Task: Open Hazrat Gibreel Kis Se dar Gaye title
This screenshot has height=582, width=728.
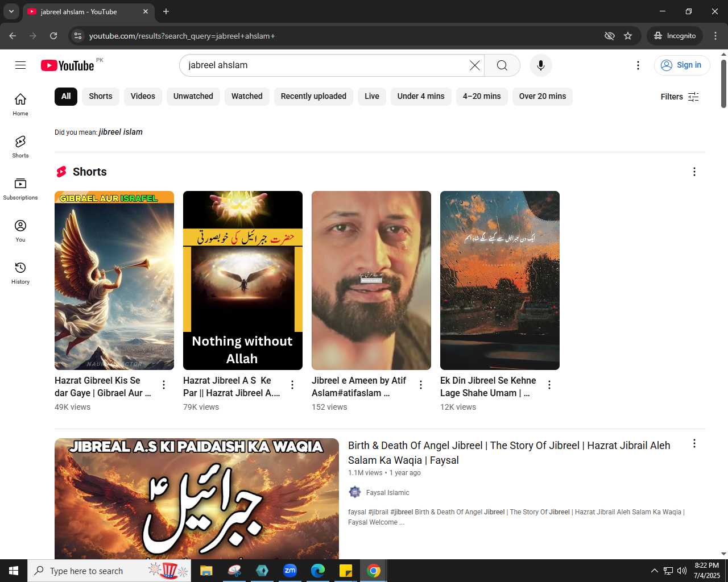Action: point(103,386)
